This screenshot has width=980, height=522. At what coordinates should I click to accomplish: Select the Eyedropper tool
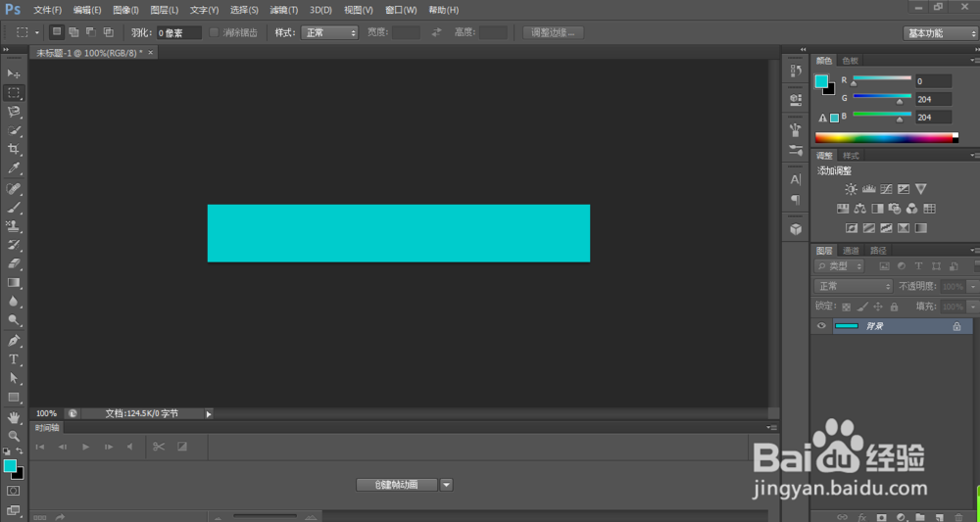pos(14,168)
